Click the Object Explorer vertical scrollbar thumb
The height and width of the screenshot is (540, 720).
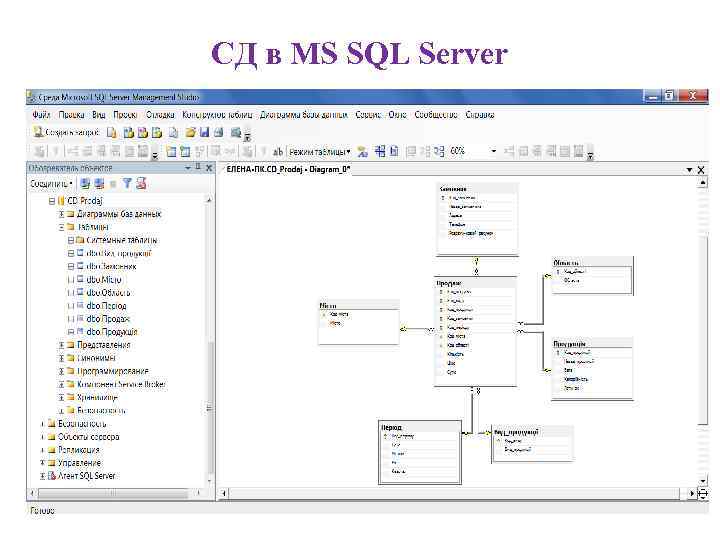coord(209,408)
